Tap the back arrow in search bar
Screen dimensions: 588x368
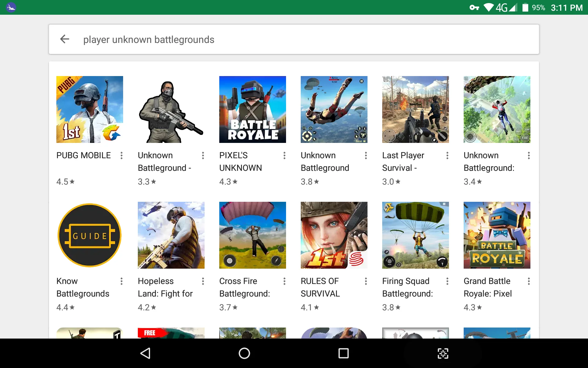click(65, 39)
